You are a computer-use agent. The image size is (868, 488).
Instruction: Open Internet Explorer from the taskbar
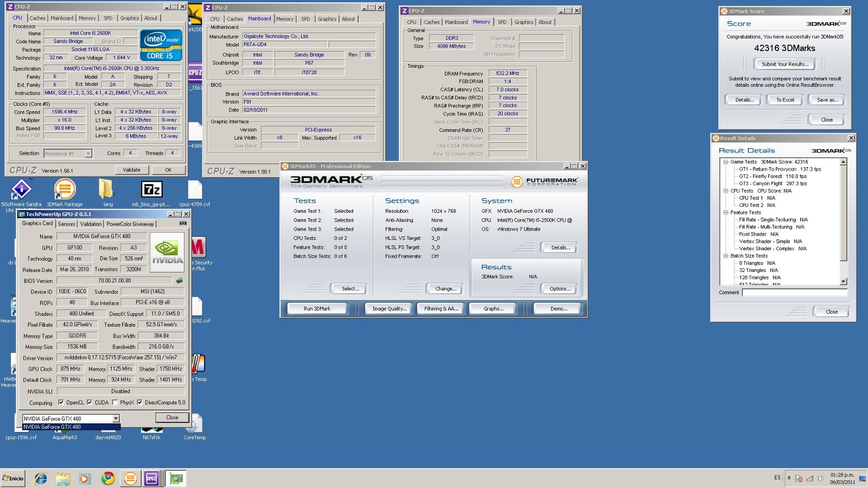(41, 478)
